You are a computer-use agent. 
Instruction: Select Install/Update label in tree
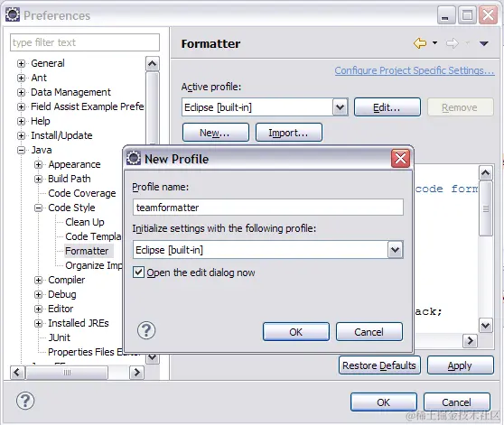click(x=61, y=135)
